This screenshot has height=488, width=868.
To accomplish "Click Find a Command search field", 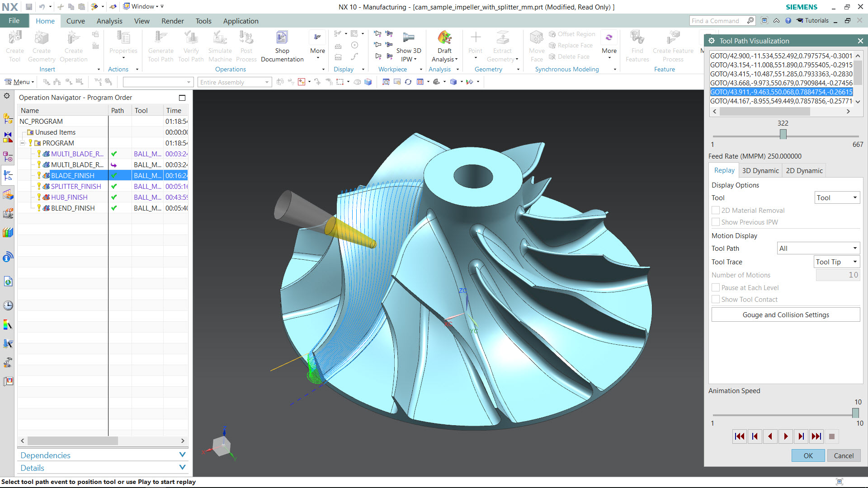I will (x=722, y=21).
